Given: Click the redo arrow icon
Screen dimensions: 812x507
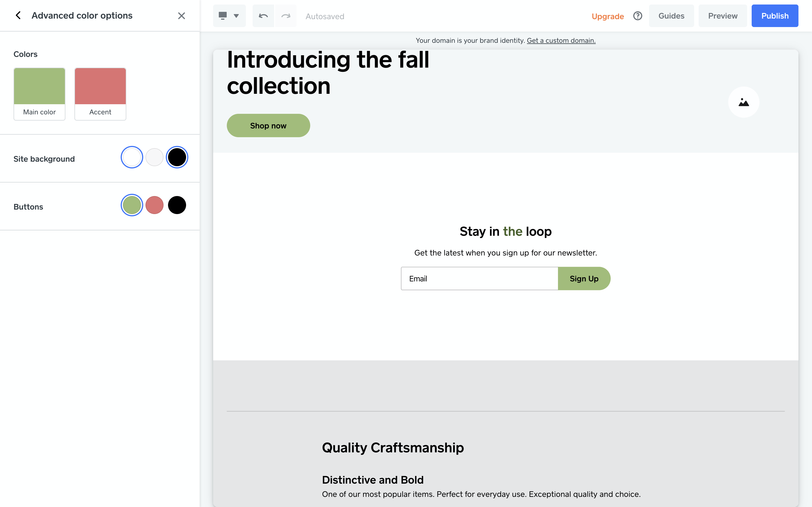Looking at the screenshot, I should [286, 16].
